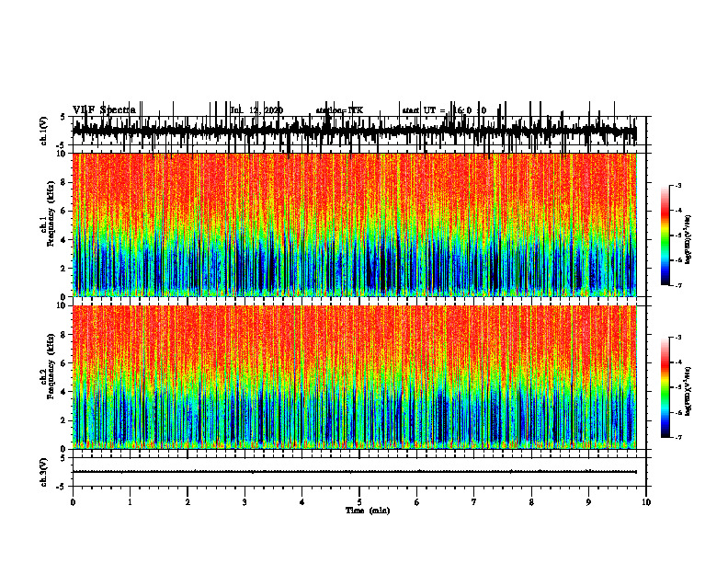Viewport: 728px width, 563px height.
Task: Select the "ch.3(V)" axis label
Action: click(x=43, y=472)
